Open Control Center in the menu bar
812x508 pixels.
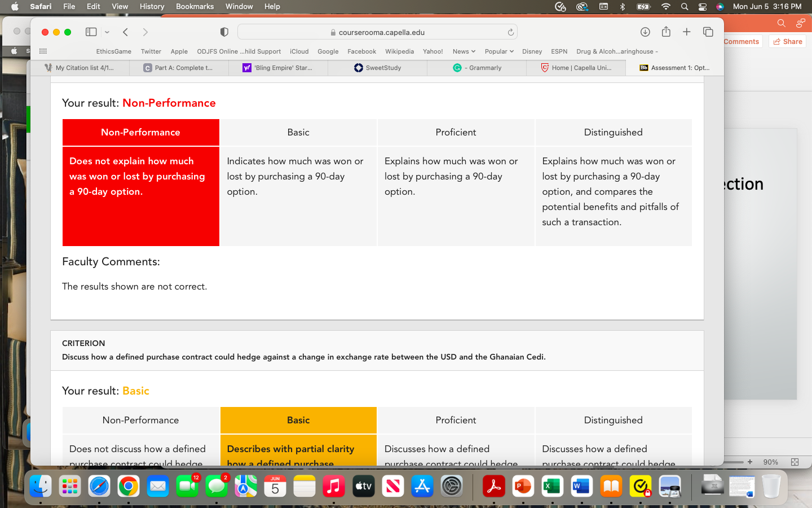point(703,7)
